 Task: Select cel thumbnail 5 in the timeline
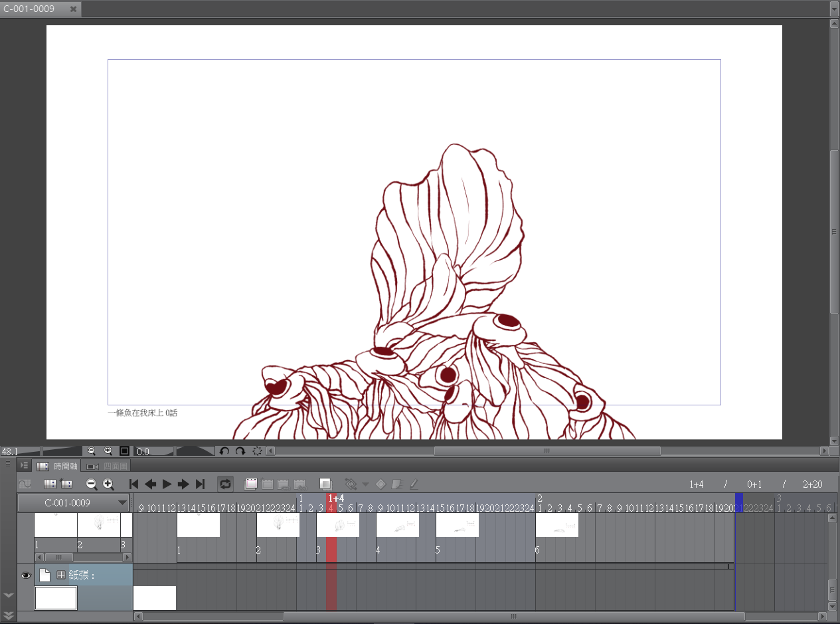(x=457, y=525)
